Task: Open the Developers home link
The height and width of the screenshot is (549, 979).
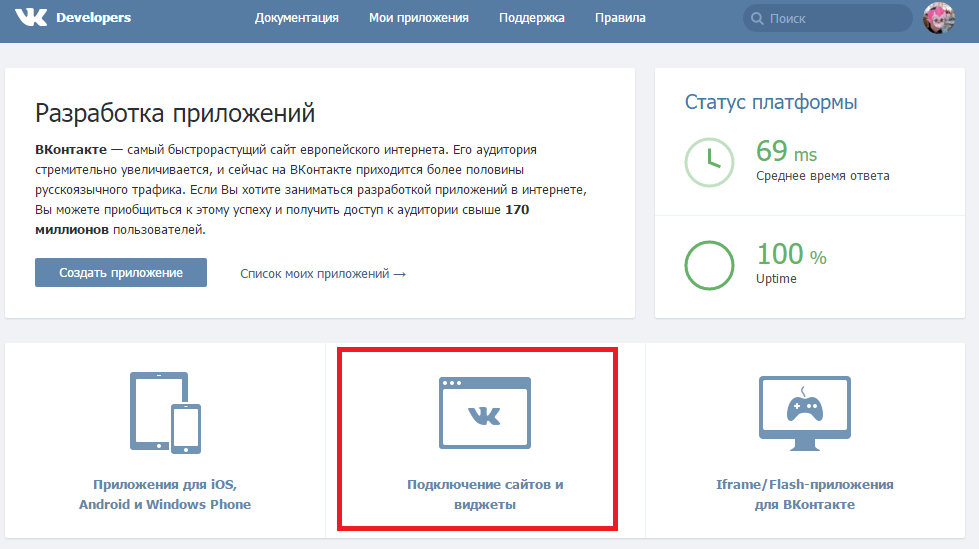Action: 94,17
